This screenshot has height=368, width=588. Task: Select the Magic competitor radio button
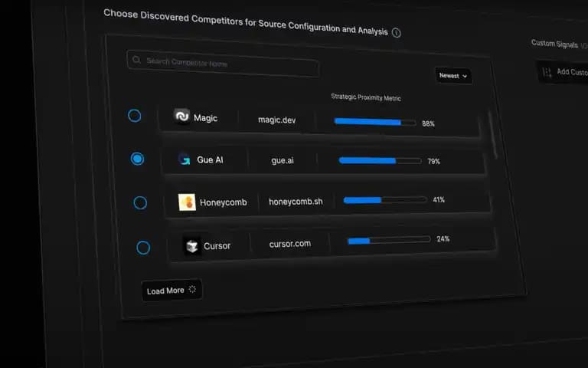tap(134, 115)
